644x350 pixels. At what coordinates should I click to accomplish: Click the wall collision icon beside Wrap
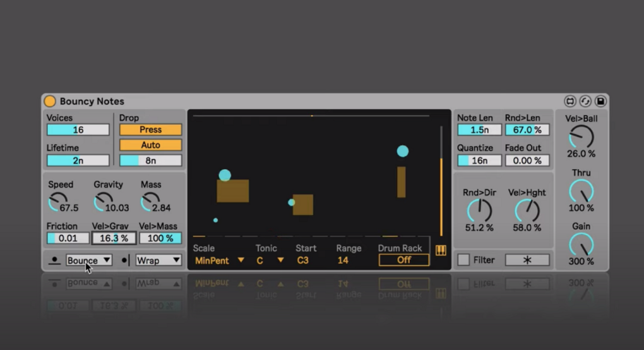[126, 260]
